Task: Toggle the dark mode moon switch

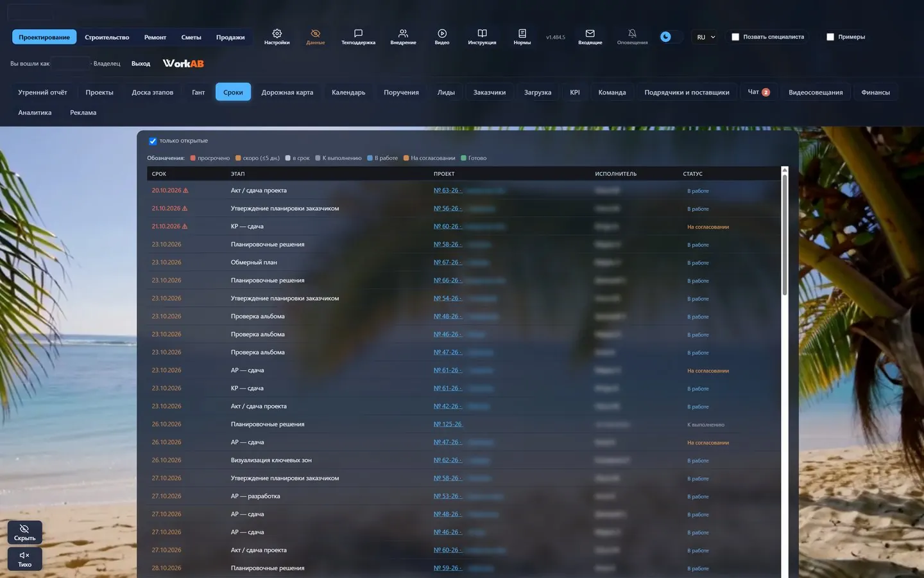Action: 671,37
